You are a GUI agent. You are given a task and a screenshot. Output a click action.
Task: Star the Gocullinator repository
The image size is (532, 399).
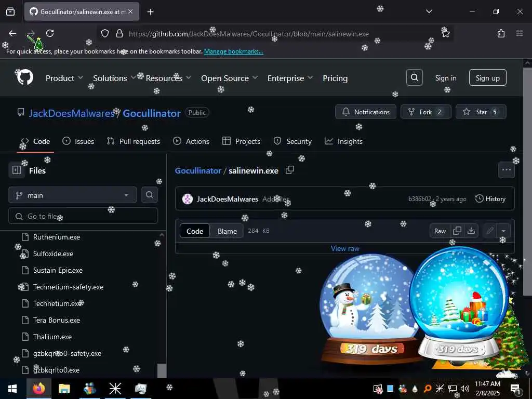tap(481, 112)
